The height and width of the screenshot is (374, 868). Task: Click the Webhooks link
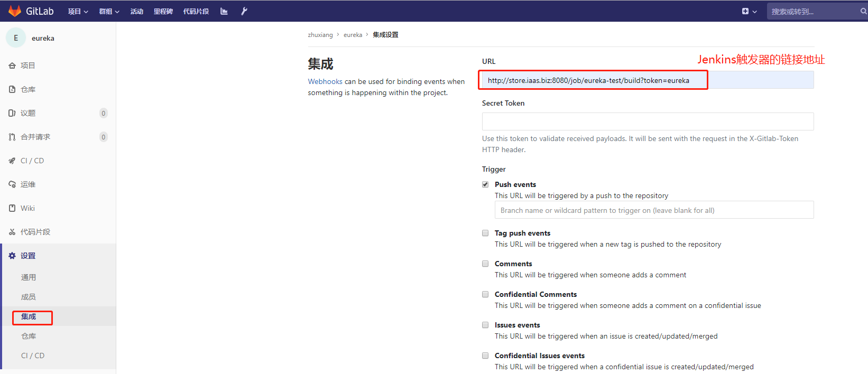[x=325, y=81]
